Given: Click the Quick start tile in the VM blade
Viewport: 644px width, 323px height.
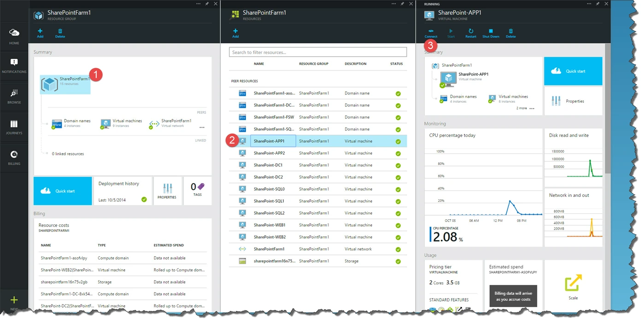Looking at the screenshot, I should (x=573, y=71).
